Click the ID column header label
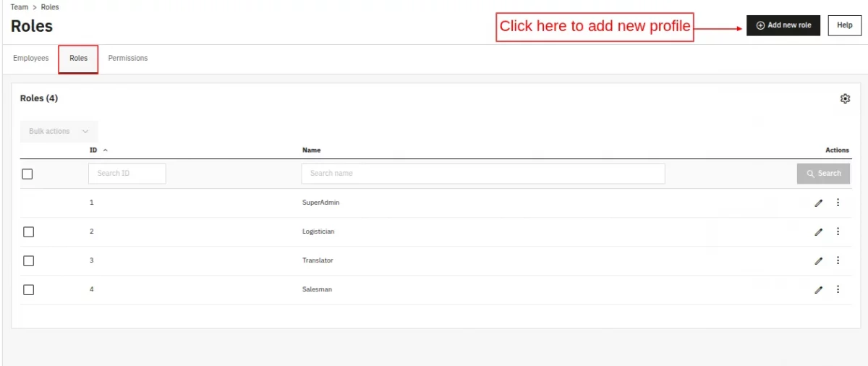 [x=93, y=150]
